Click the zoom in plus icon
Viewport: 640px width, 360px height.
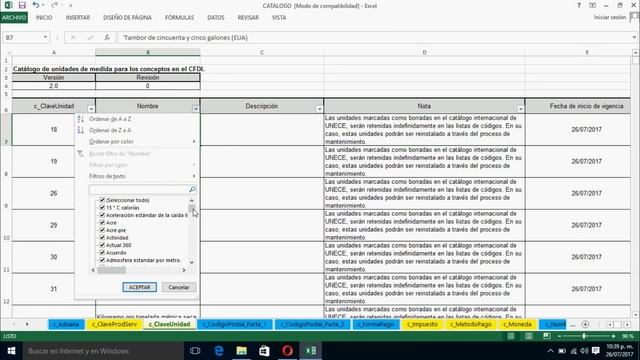613,336
